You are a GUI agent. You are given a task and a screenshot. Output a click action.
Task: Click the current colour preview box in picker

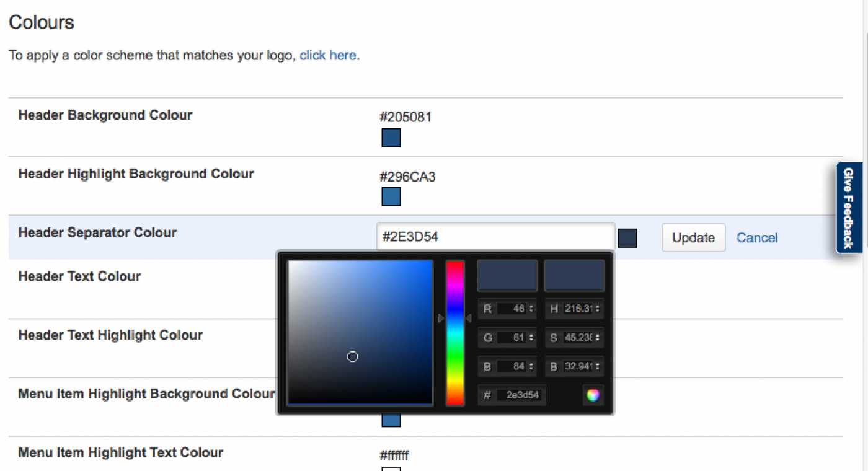tap(574, 275)
